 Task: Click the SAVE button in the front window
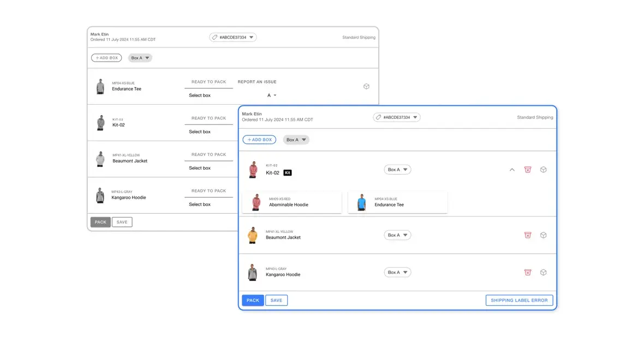click(276, 300)
